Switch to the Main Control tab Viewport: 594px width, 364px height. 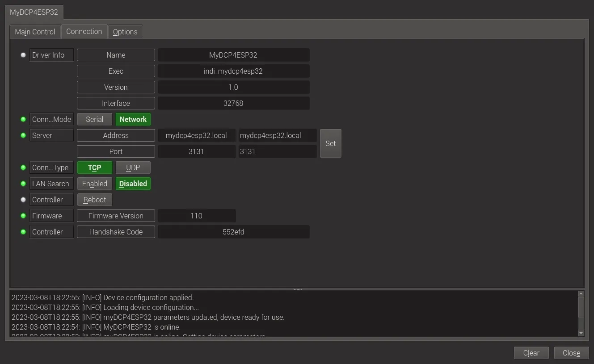point(35,32)
